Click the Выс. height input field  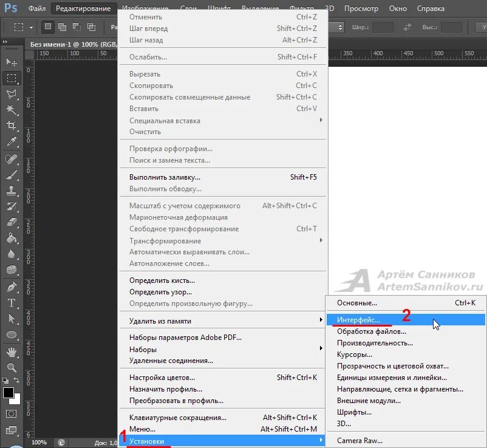(451, 27)
